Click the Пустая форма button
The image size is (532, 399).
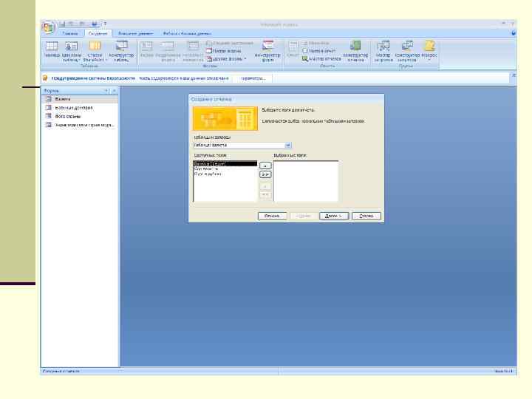coord(224,51)
